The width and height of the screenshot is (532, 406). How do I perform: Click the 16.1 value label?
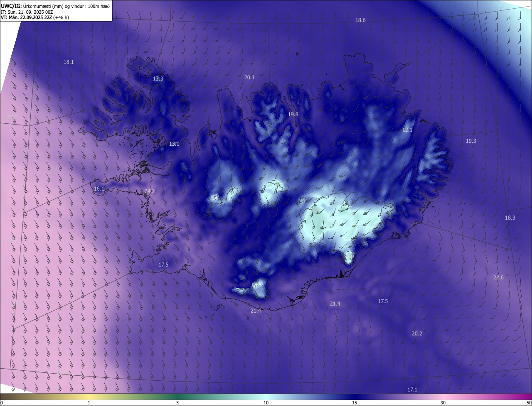[x=99, y=189]
